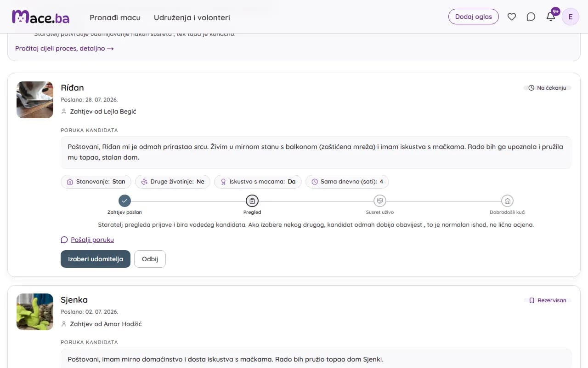Viewport: 588px width, 368px height.
Task: Open Riđan cat photo thumbnail
Action: 35,100
